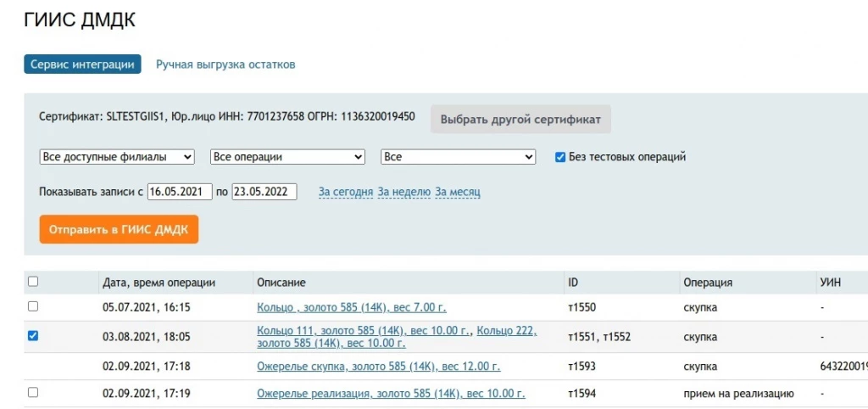Filter records with За месяц link
Viewport: 868px width, 409px height.
[x=458, y=192]
